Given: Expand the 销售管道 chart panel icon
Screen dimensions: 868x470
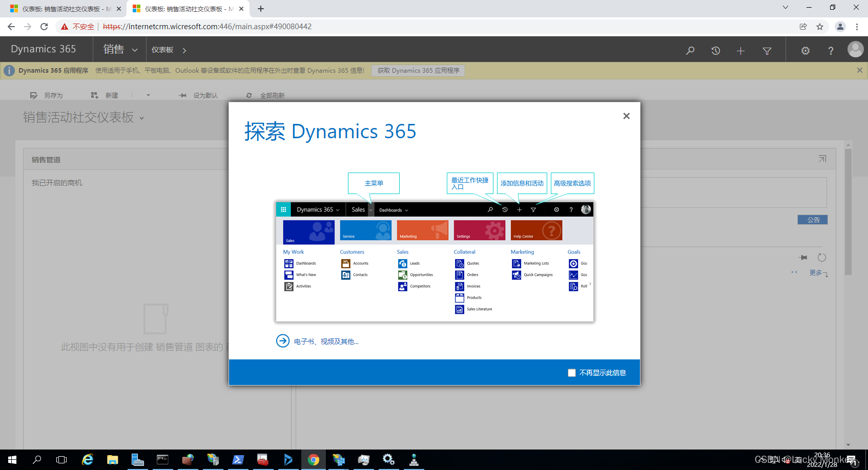Looking at the screenshot, I should [822, 159].
